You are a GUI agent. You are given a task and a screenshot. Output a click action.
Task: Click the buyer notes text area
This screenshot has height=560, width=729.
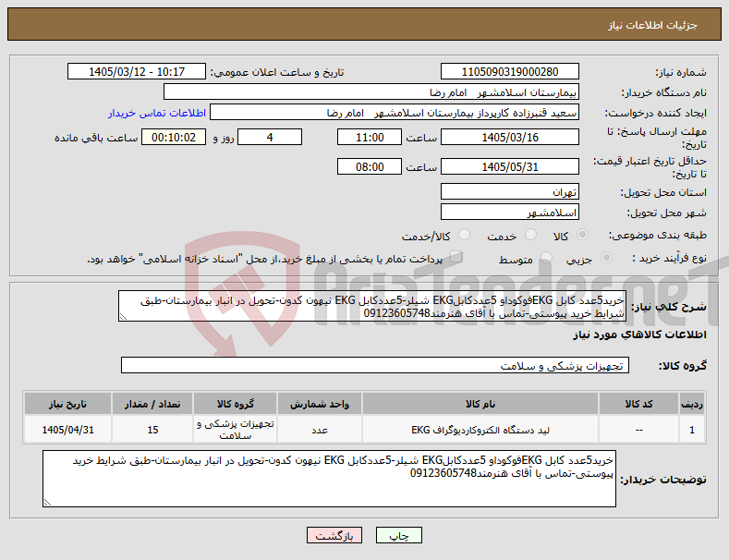(329, 479)
